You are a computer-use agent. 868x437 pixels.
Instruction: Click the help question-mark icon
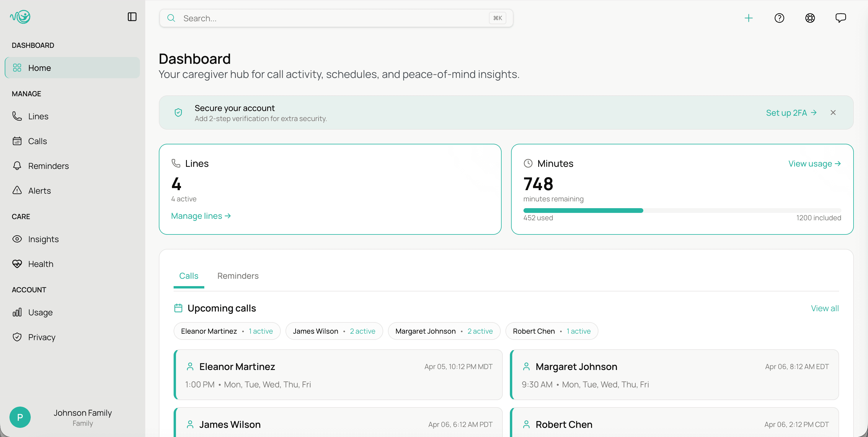(779, 18)
